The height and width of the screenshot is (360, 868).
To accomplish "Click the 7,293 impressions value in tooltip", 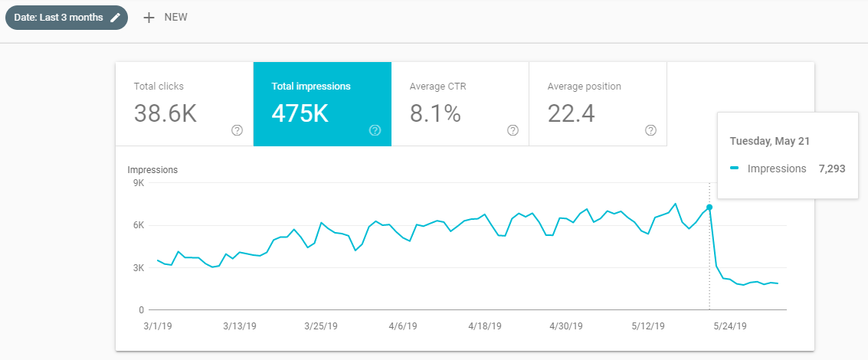I will (x=830, y=169).
